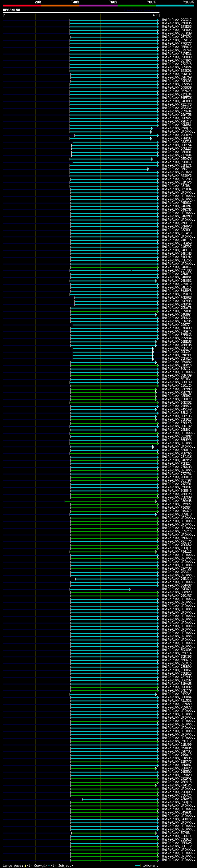Open the UniRef100_P34113 entry
This screenshot has height=868, width=197.
(177, 552)
